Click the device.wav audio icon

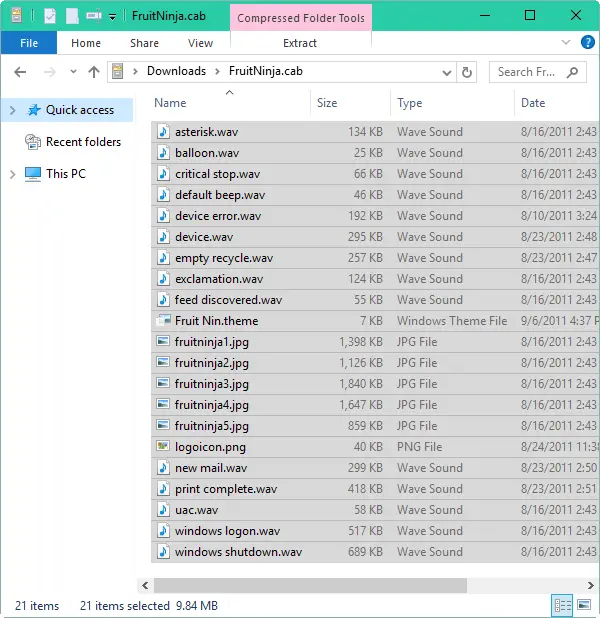point(163,236)
